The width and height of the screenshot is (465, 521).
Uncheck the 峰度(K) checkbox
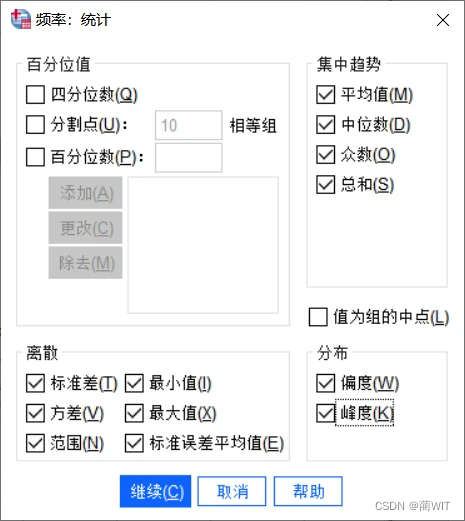[325, 413]
